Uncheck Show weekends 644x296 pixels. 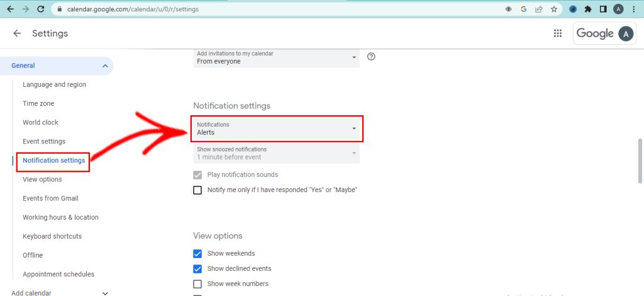(x=197, y=254)
